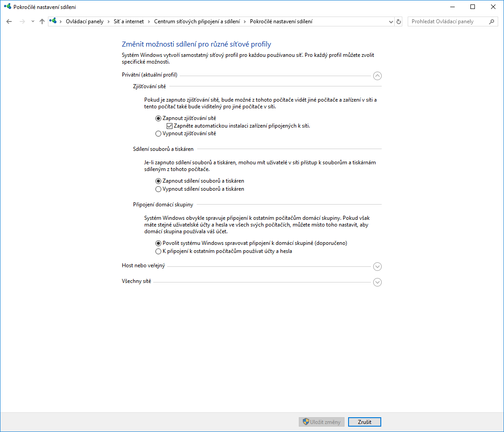Open address bar history dropdown

tap(391, 21)
